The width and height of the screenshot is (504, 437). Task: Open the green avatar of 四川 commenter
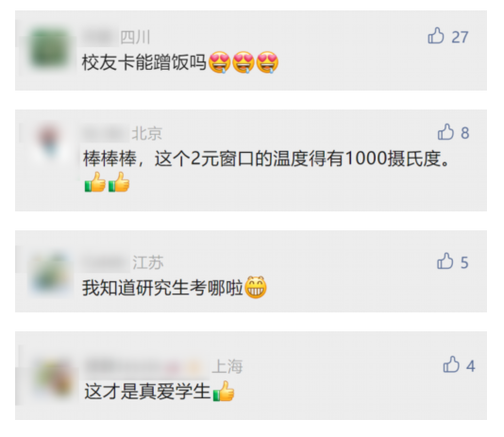point(50,48)
